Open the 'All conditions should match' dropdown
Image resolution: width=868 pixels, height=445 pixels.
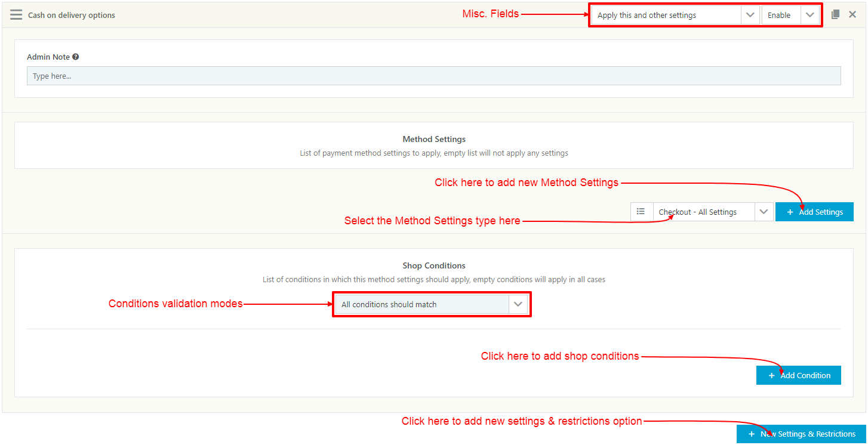[x=431, y=304]
